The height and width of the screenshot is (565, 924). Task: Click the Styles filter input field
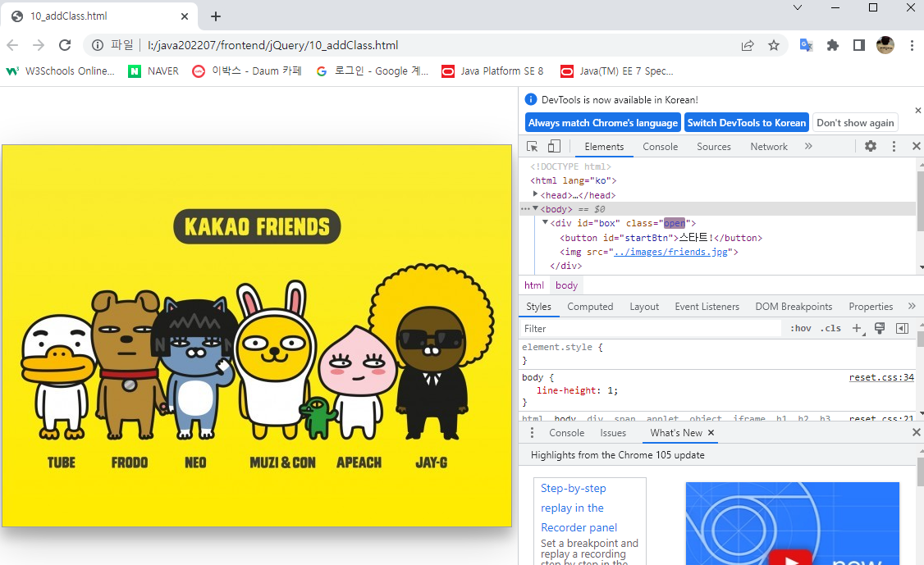pos(651,328)
